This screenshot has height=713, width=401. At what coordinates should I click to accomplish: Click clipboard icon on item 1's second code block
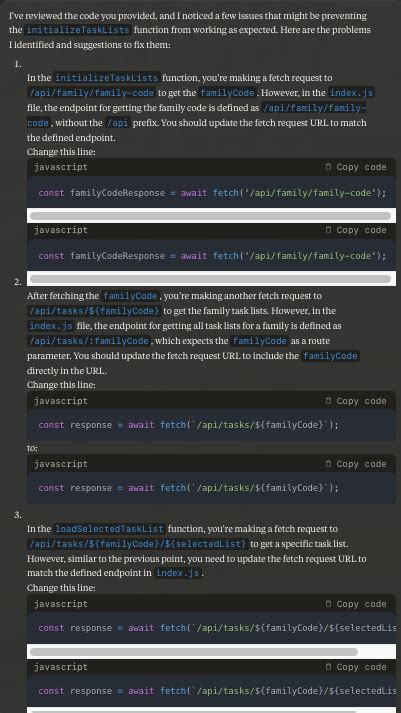[328, 230]
